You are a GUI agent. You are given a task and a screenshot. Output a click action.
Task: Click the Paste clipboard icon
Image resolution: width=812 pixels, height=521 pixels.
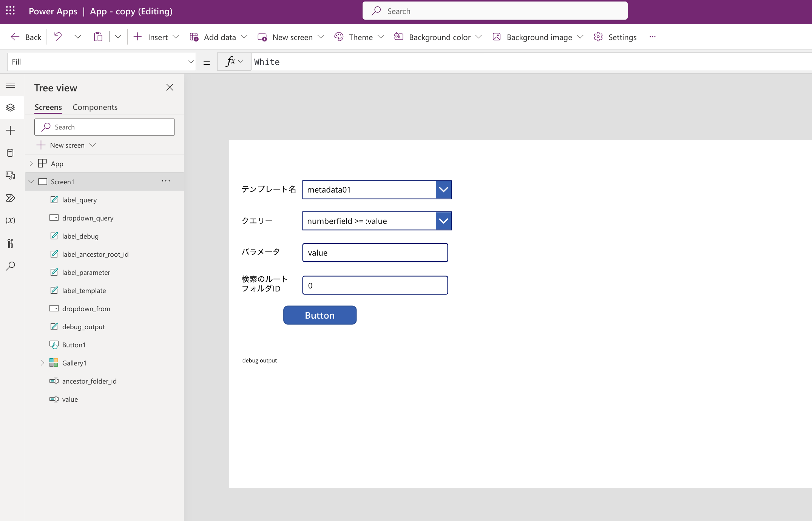coord(98,37)
